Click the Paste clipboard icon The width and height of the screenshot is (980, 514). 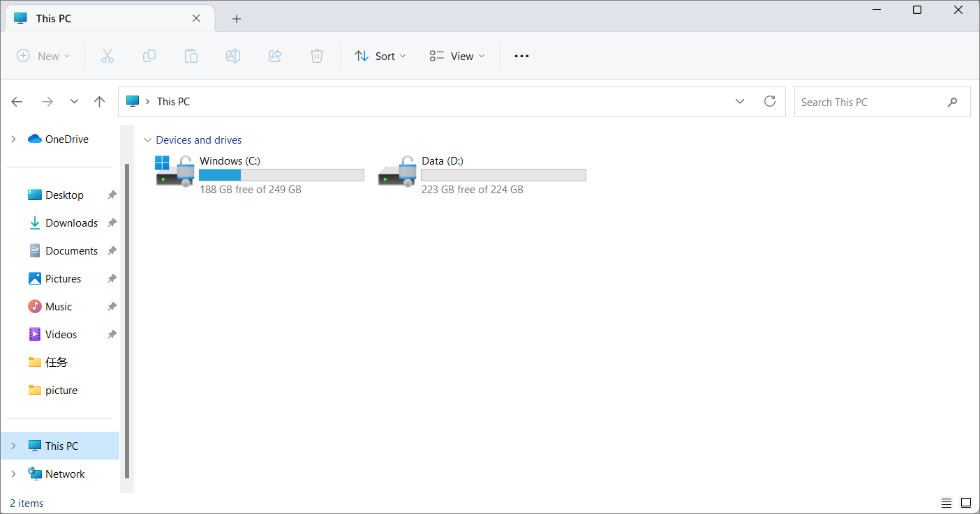[x=191, y=56]
